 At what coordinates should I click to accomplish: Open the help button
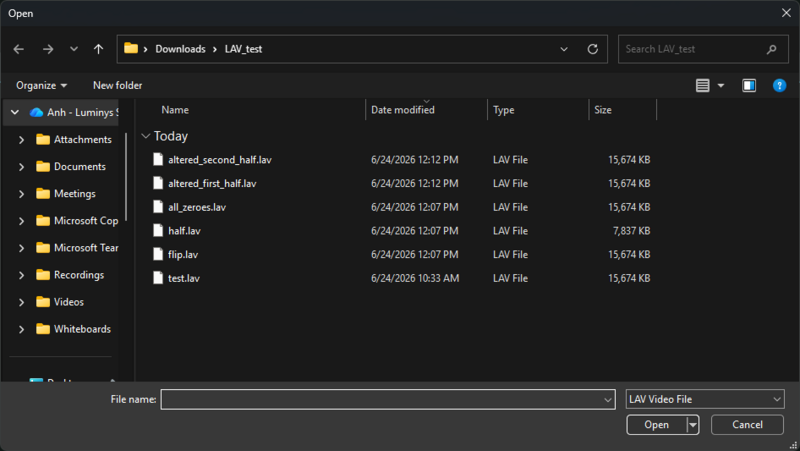tap(779, 85)
